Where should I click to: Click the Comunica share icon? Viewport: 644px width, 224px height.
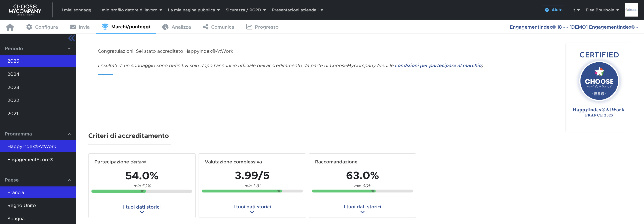(x=205, y=27)
